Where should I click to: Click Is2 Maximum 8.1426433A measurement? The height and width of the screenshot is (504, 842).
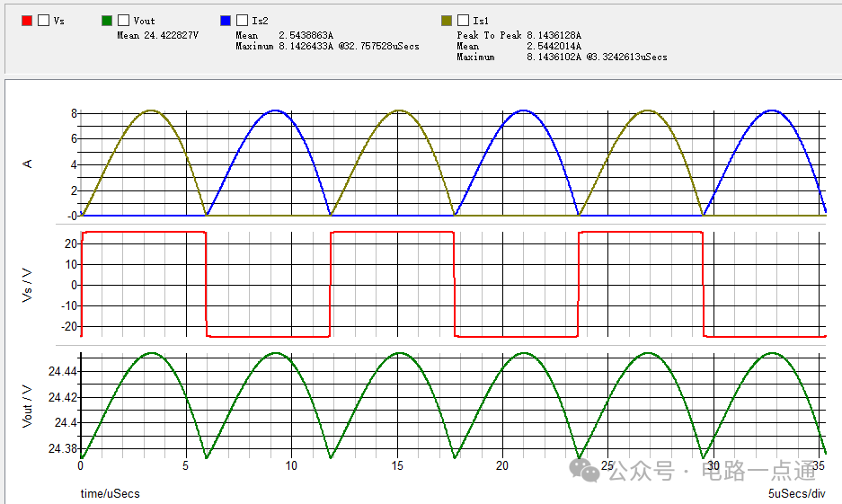click(x=328, y=46)
